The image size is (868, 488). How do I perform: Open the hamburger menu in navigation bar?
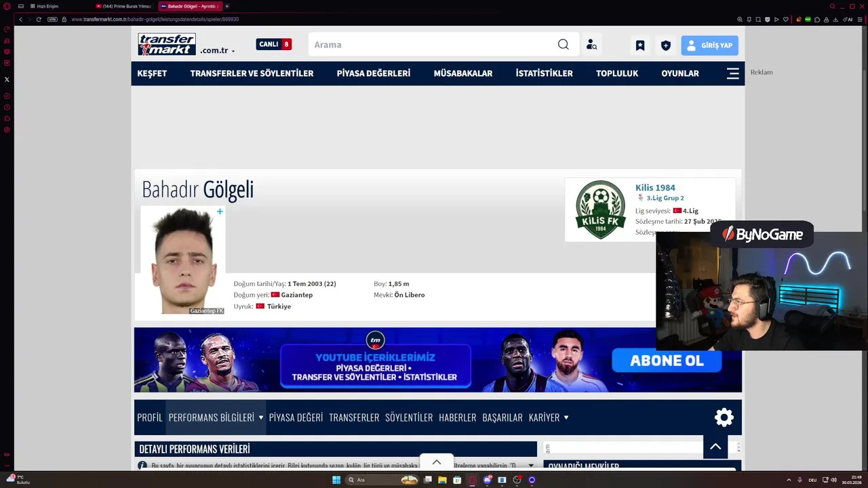(732, 73)
